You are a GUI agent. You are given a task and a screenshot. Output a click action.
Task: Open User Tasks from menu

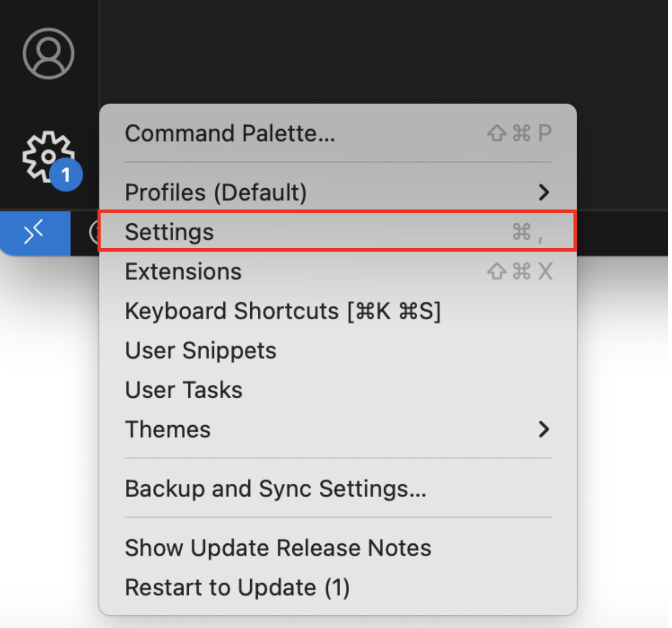[x=184, y=390]
